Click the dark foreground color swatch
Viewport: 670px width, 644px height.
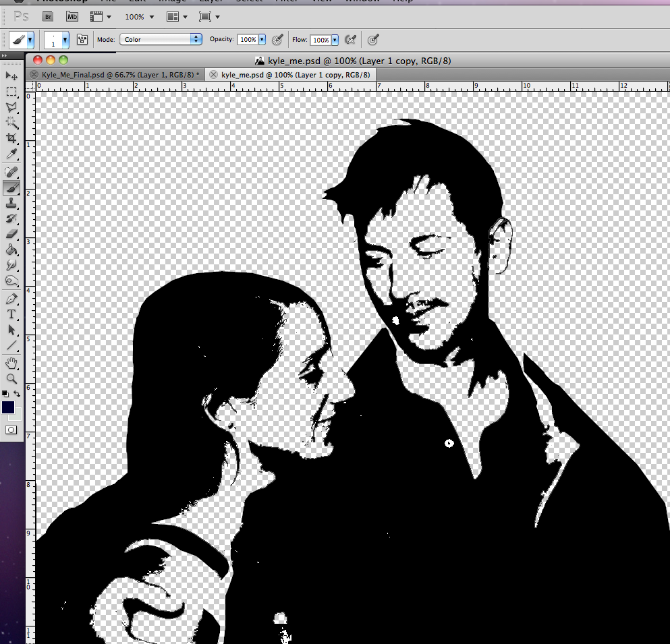[x=8, y=407]
